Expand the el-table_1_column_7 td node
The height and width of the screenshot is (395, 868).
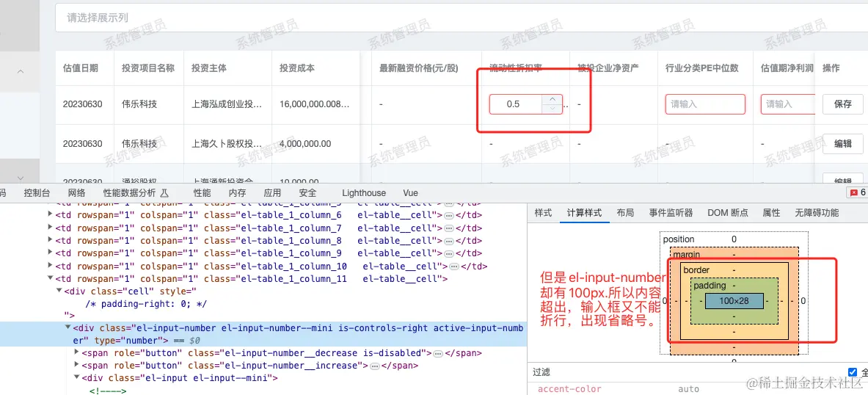point(51,228)
